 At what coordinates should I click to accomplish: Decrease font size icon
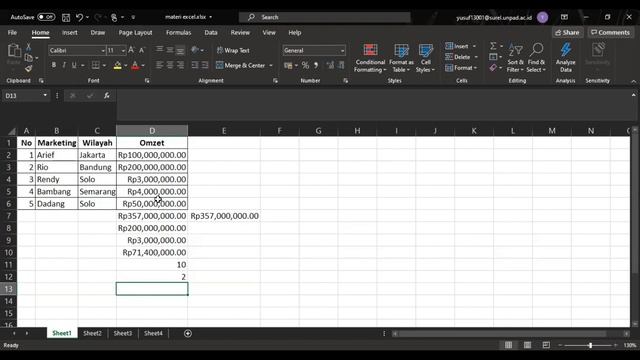(142, 50)
